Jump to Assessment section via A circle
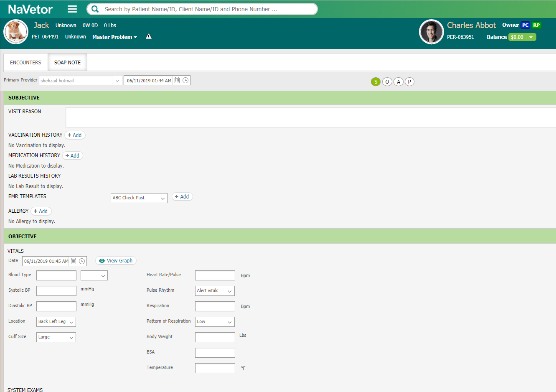The image size is (556, 392). [x=399, y=82]
